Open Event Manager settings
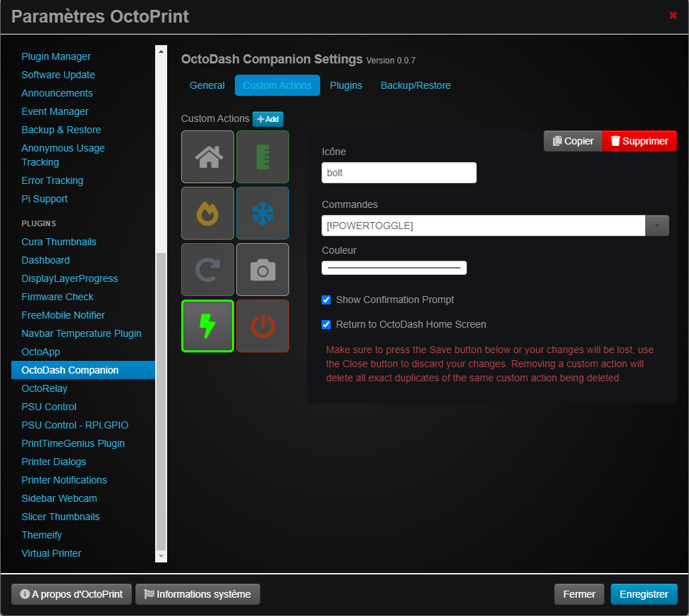 [55, 112]
